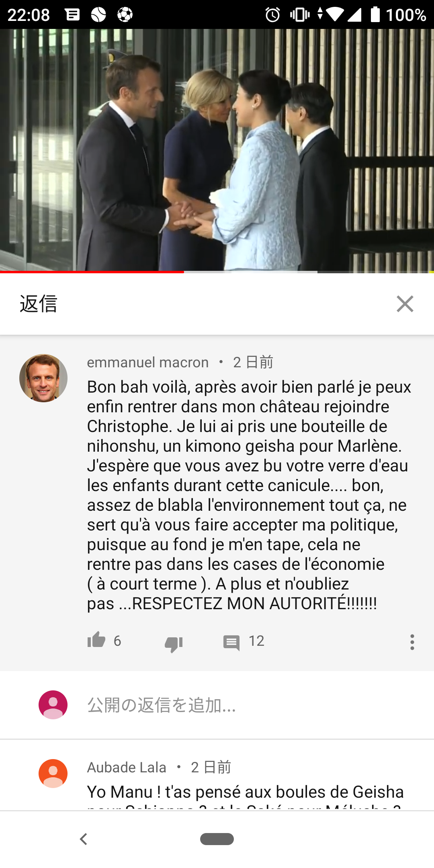The image size is (434, 868).
Task: Tap the home pill navigation button
Action: [x=217, y=839]
